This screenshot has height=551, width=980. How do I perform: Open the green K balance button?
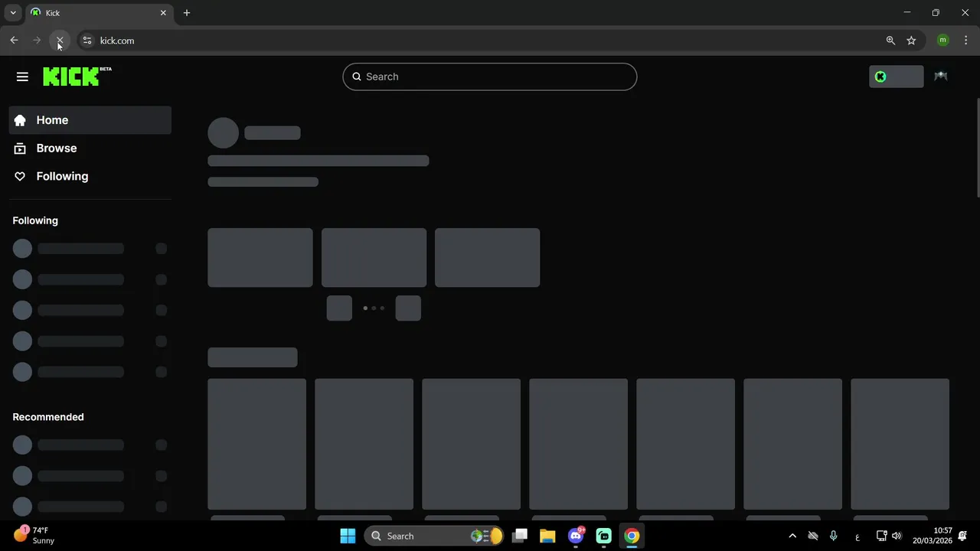(x=896, y=77)
